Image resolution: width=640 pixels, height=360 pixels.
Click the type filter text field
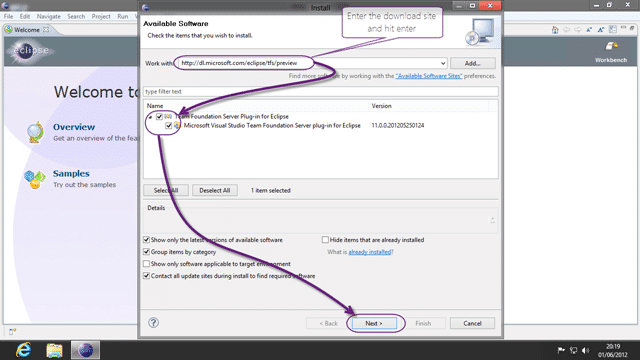tap(320, 91)
